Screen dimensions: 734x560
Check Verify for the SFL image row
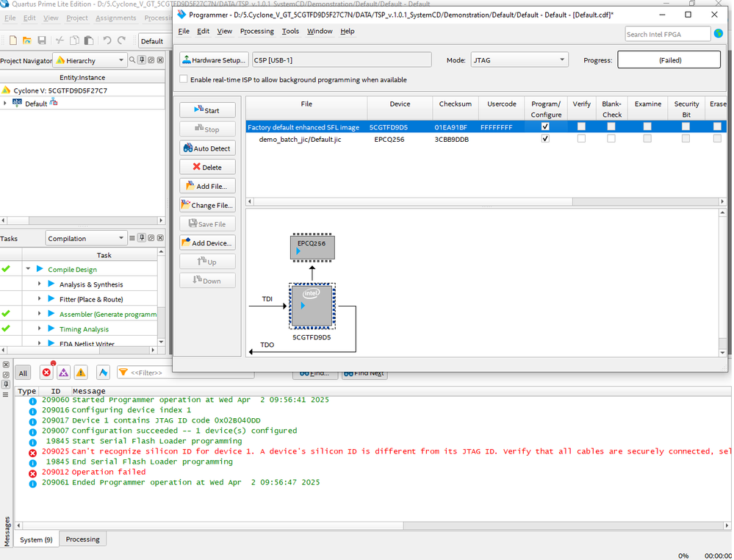[x=581, y=127]
